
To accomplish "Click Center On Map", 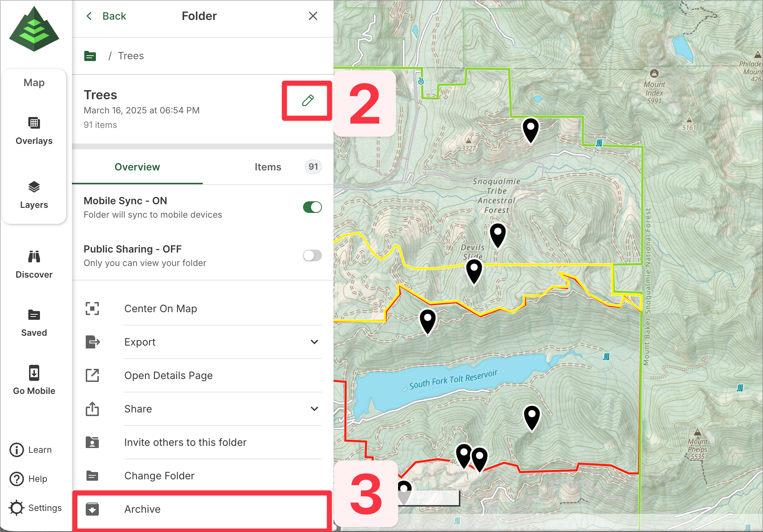I will pyautogui.click(x=161, y=309).
